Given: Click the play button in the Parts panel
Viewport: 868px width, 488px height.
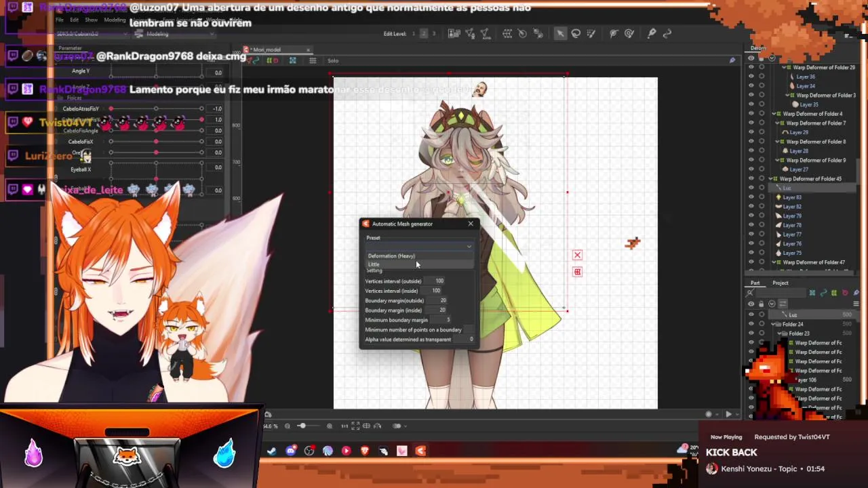Looking at the screenshot, I should 728,414.
